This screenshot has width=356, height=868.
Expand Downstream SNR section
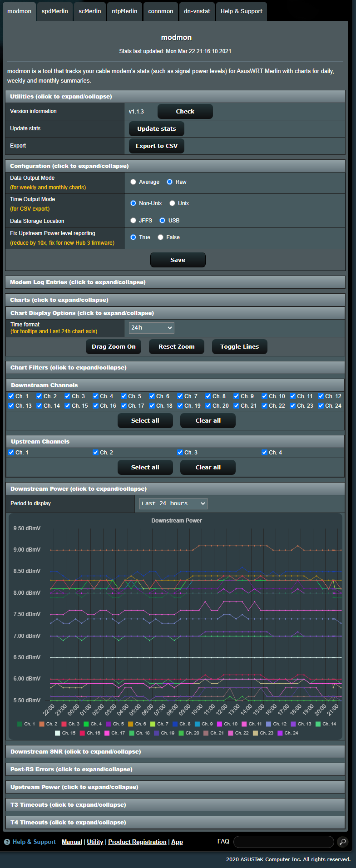pos(175,752)
